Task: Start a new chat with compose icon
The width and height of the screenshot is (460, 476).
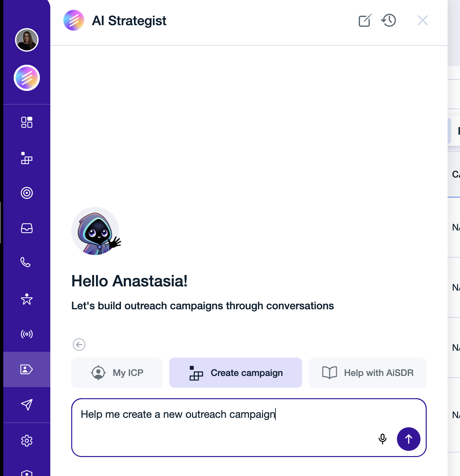Action: [365, 21]
